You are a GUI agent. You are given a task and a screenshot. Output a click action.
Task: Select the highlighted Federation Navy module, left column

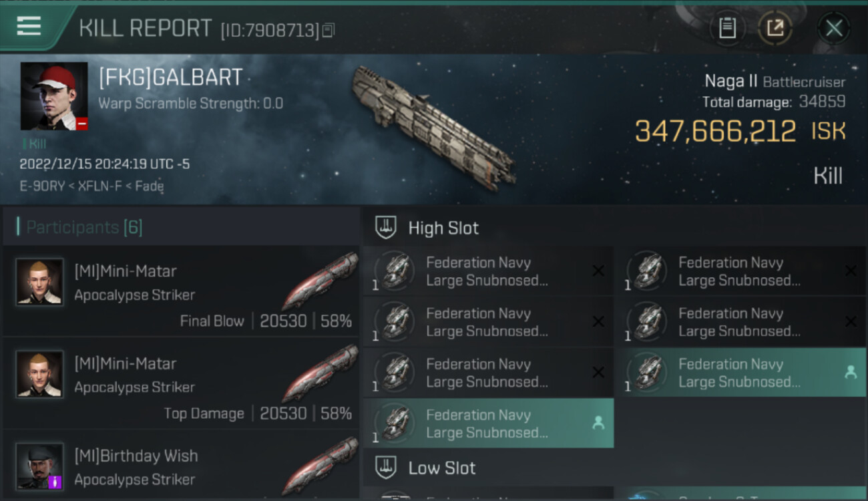pos(487,424)
